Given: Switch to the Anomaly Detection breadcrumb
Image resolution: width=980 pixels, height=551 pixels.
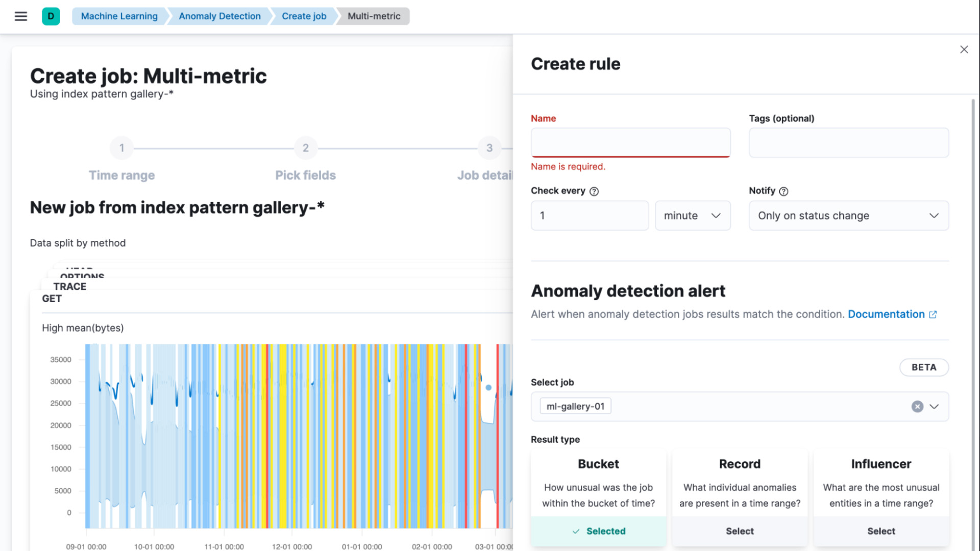Looking at the screenshot, I should tap(219, 16).
